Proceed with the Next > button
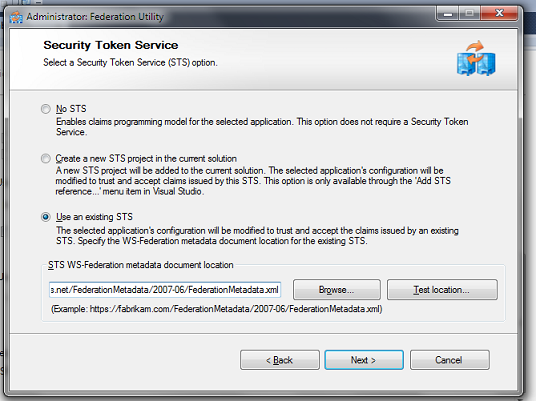The width and height of the screenshot is (536, 401). tap(364, 360)
